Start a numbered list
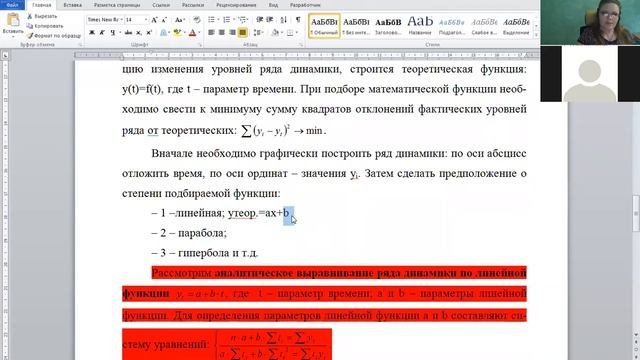Image resolution: width=640 pixels, height=360 pixels. pyautogui.click(x=227, y=20)
